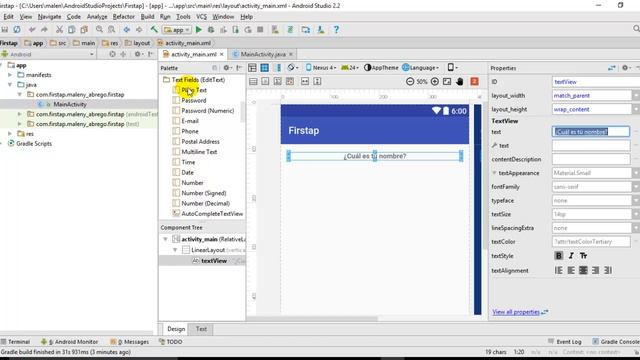Set text alignment to center
This screenshot has height=360, width=640.
coord(583,270)
